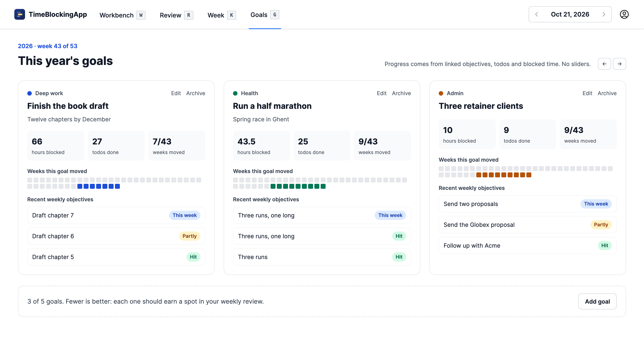Click the Oct 21, 2026 date label
Image resolution: width=644 pixels, height=339 pixels.
[570, 14]
